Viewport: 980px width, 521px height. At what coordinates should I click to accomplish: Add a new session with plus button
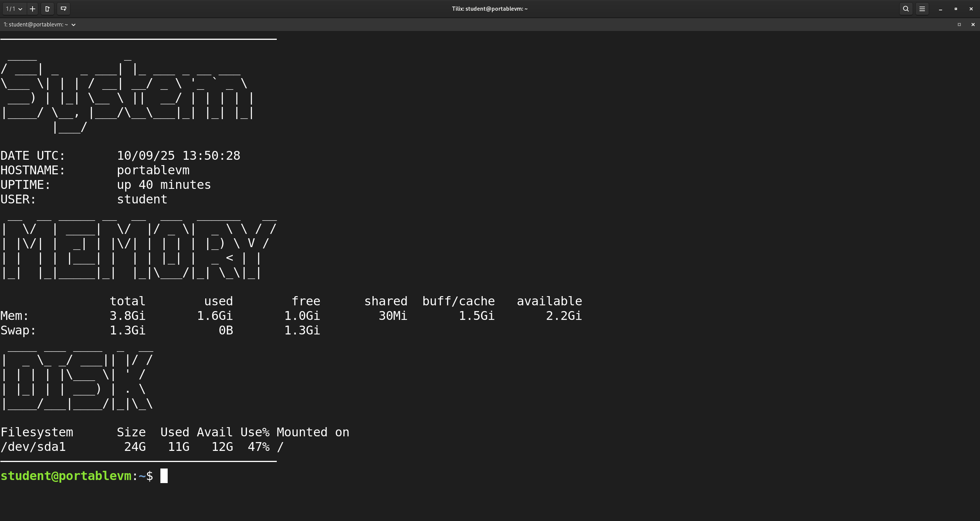33,9
